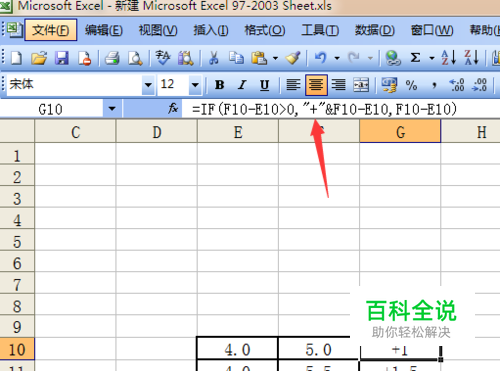Toggle Center alignment
This screenshot has height=371, width=500.
pos(316,85)
